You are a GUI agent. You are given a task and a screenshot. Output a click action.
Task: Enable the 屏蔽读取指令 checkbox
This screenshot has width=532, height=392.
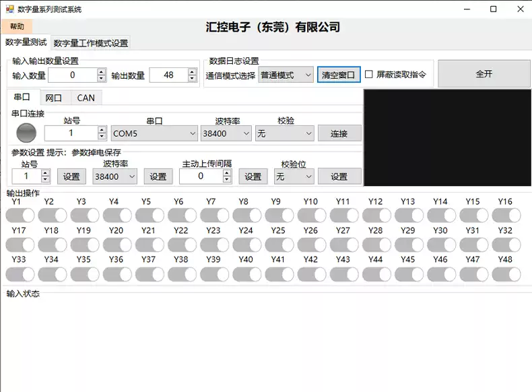pos(369,74)
